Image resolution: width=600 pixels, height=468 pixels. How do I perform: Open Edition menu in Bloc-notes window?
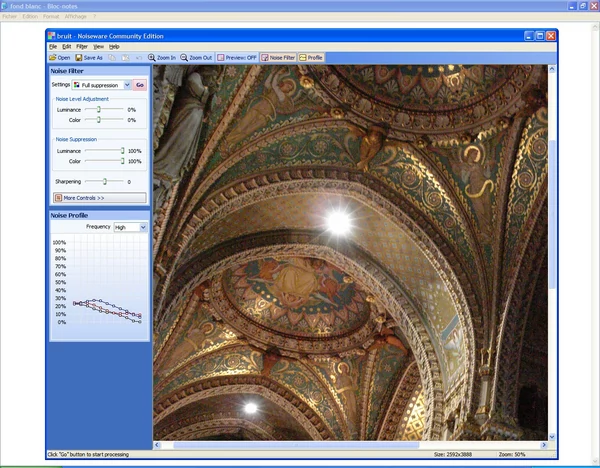tap(30, 16)
